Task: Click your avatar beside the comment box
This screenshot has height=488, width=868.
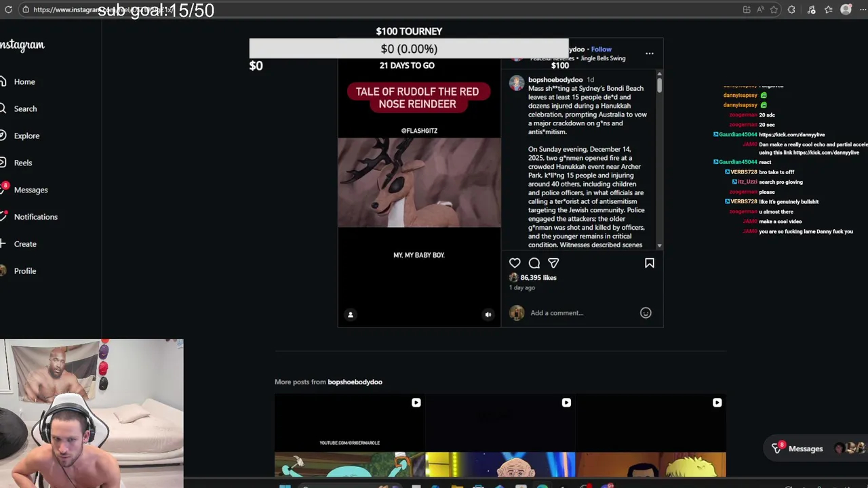Action: tap(517, 312)
